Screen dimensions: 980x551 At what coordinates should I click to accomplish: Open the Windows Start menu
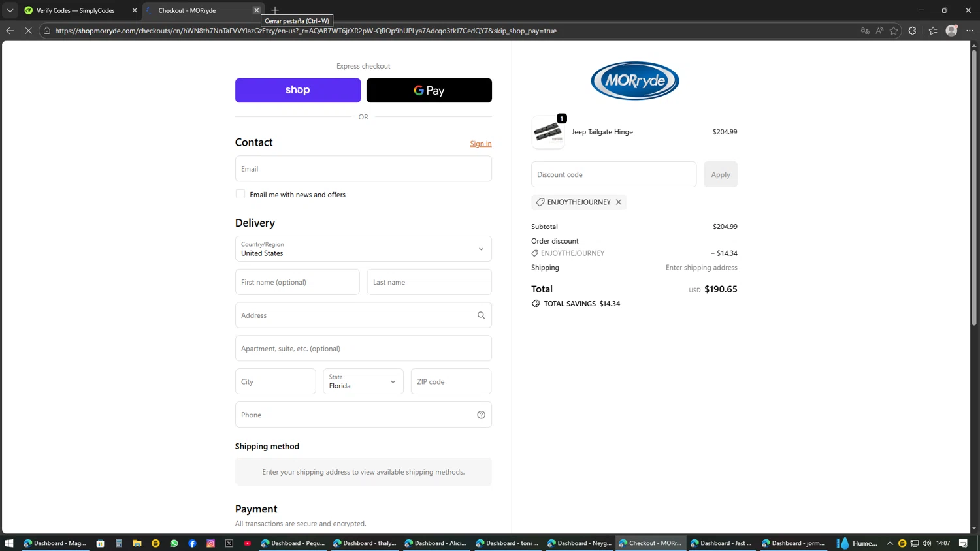(9, 543)
